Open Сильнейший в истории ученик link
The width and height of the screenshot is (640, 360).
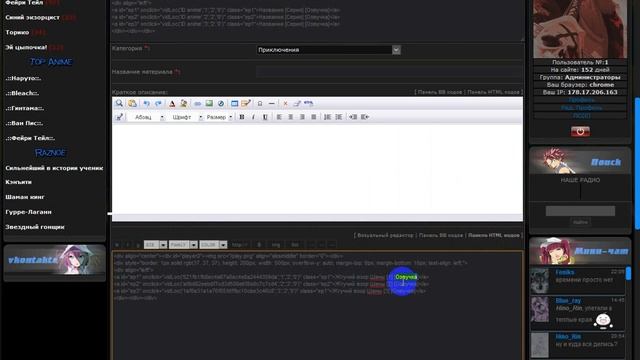coord(54,168)
